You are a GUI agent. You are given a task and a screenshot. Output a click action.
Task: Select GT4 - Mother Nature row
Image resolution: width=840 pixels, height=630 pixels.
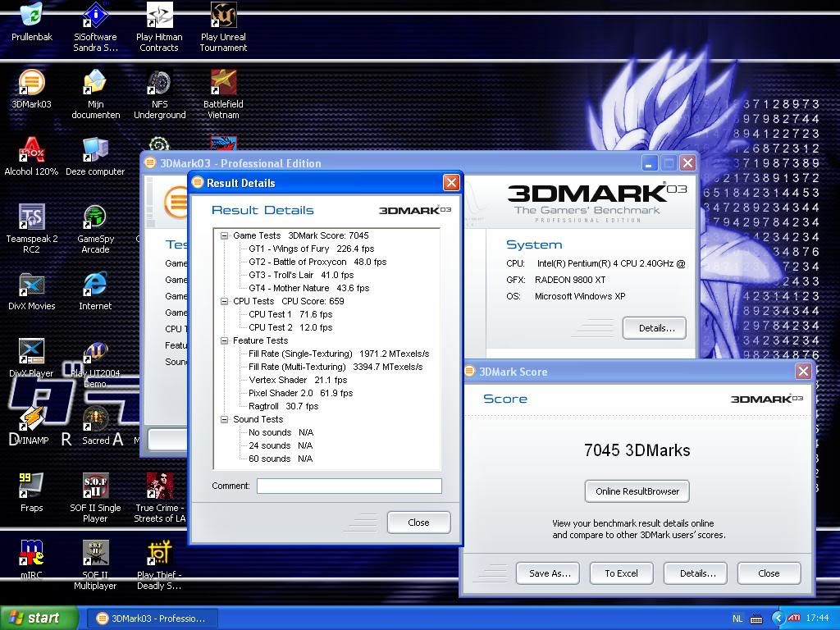pos(309,288)
